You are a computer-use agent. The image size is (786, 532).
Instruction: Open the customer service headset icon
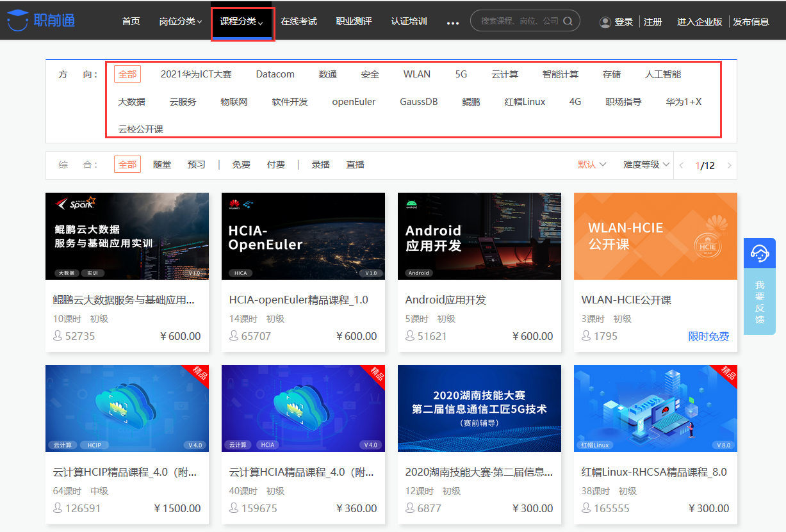point(760,253)
